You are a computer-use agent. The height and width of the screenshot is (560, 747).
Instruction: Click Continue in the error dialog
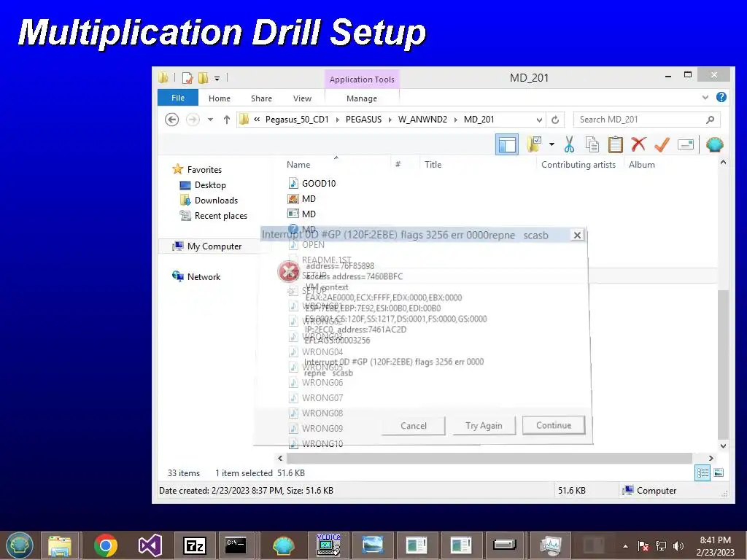[x=554, y=425]
